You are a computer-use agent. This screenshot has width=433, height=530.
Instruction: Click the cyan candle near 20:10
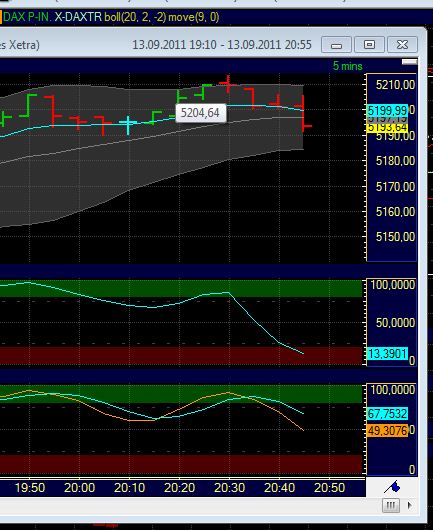(128, 125)
